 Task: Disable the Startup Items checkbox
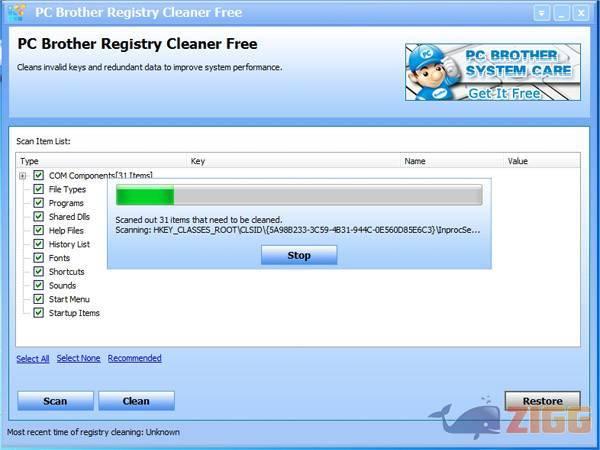38,313
